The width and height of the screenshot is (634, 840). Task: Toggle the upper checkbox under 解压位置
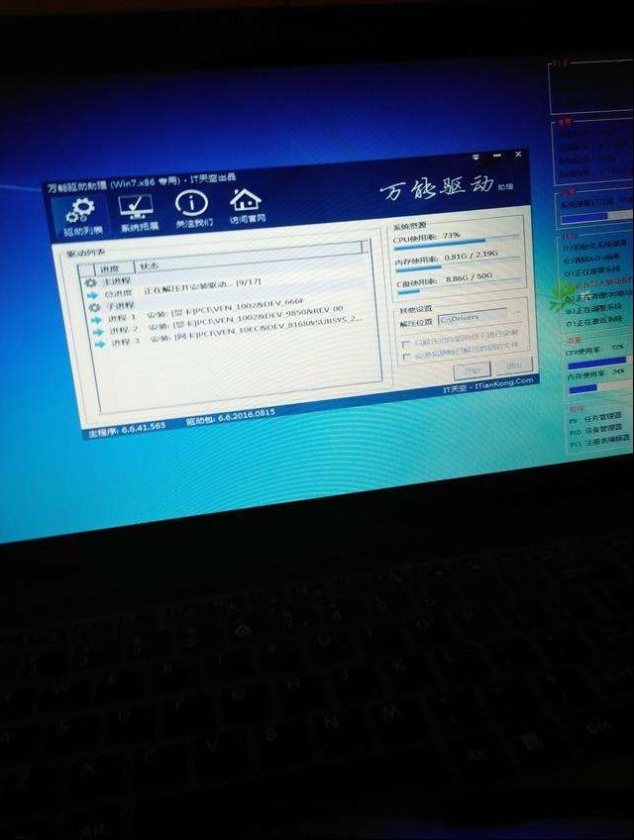406,344
